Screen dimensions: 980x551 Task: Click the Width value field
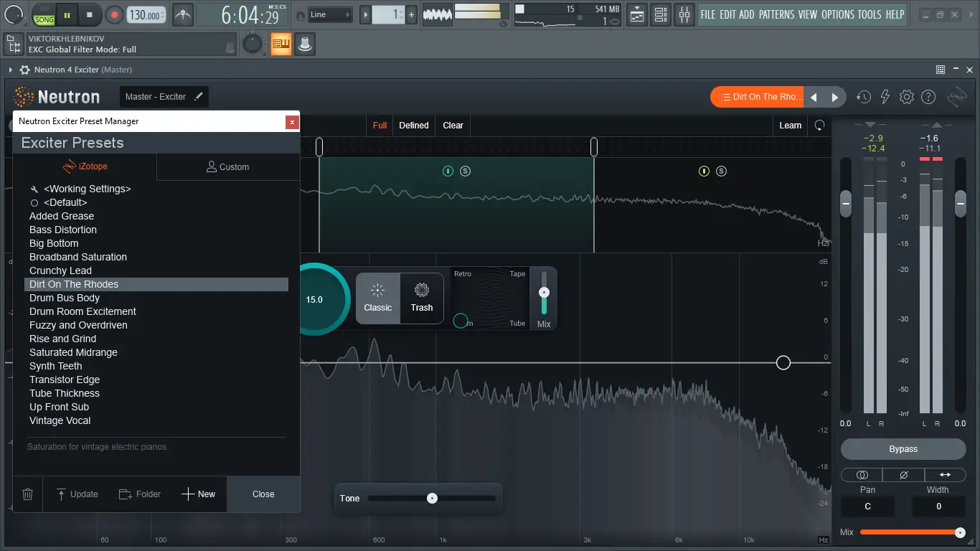pyautogui.click(x=938, y=507)
